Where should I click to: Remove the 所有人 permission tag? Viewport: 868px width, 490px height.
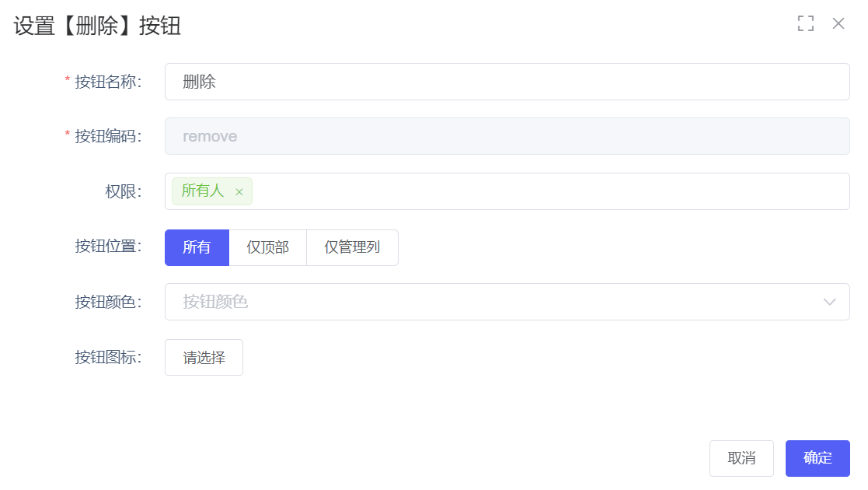[239, 192]
